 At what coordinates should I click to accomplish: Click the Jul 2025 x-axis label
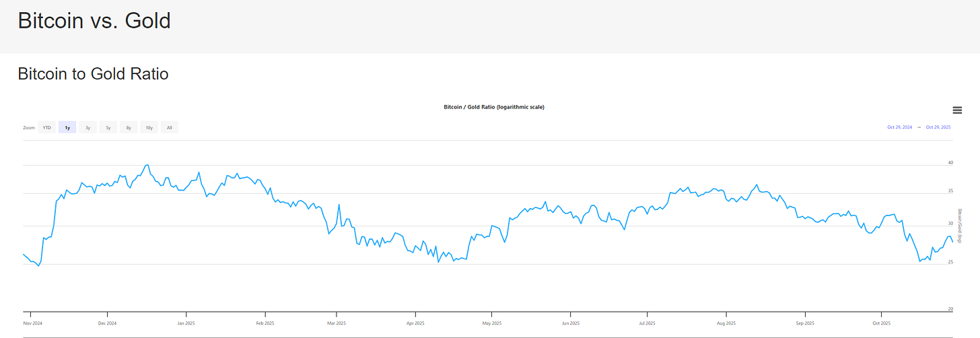point(647,323)
